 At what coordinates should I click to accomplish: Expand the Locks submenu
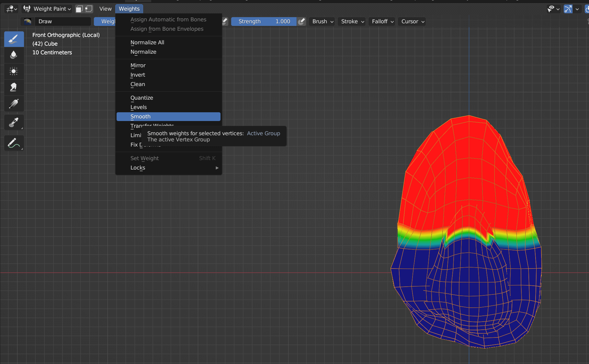coord(168,168)
